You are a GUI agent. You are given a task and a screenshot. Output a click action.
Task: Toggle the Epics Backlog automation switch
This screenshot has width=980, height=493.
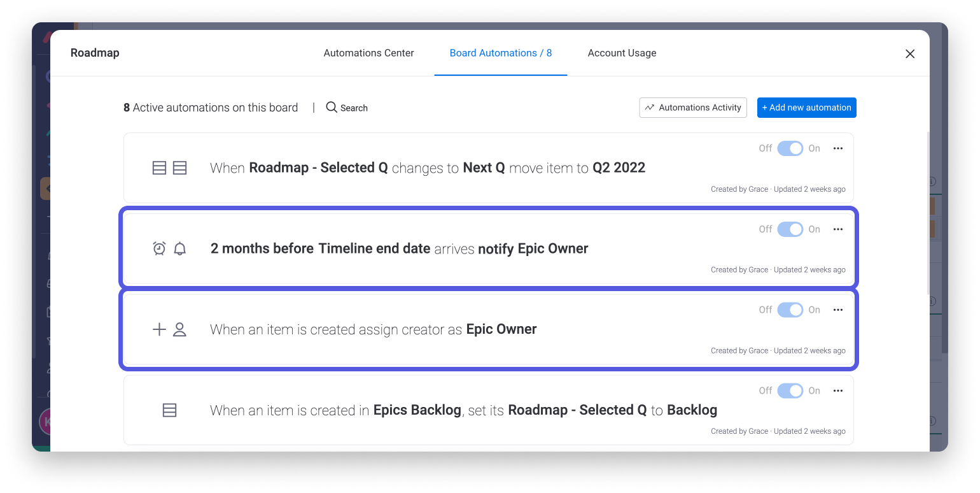pos(790,390)
